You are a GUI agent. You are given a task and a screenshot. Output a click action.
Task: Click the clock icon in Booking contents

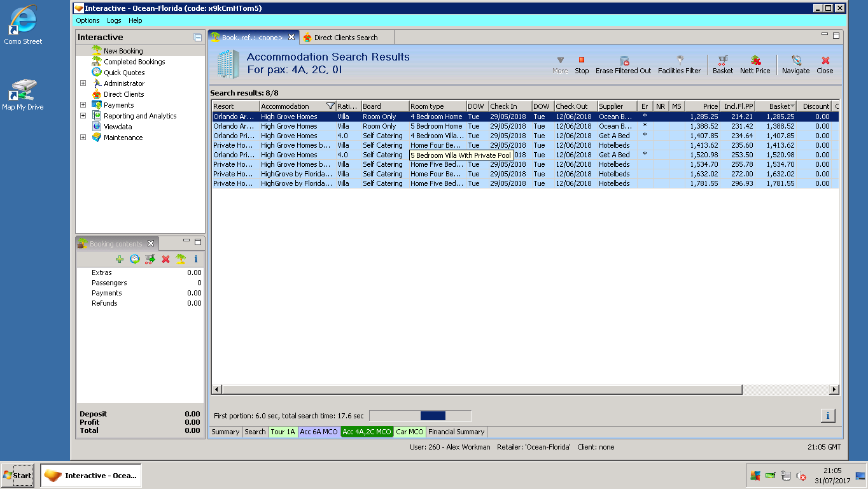pos(135,259)
